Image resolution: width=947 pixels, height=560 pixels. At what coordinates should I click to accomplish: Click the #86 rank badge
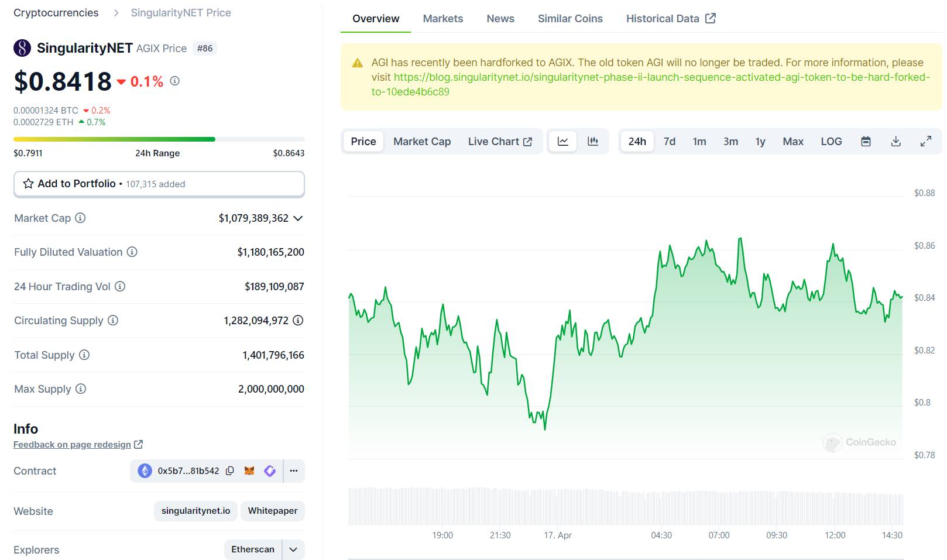(x=205, y=48)
